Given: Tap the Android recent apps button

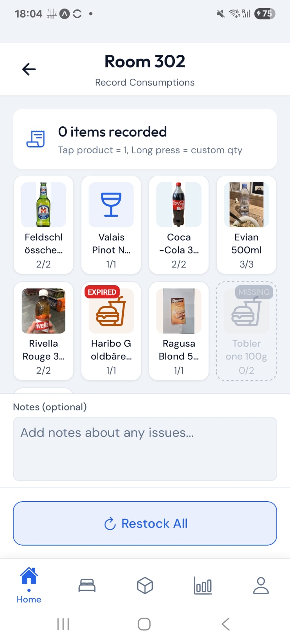Looking at the screenshot, I should 63,624.
